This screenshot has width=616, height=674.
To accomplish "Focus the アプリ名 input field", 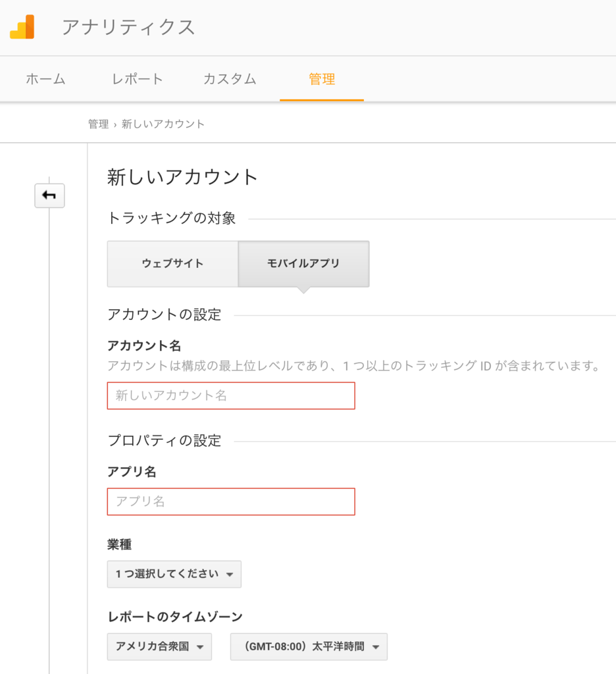I will 231,502.
